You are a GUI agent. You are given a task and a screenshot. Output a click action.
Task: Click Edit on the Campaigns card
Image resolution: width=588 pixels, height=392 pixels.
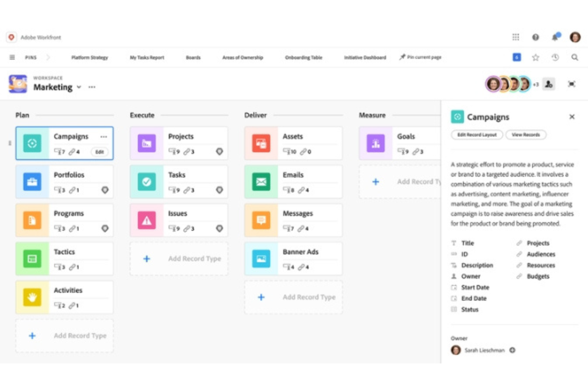pyautogui.click(x=99, y=152)
